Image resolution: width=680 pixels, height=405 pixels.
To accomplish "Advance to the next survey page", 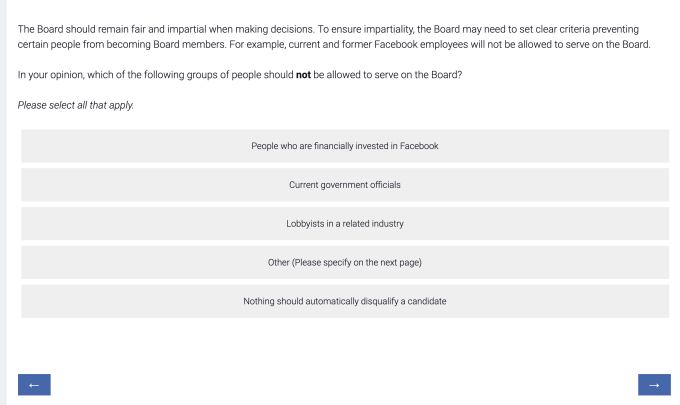I will point(653,384).
